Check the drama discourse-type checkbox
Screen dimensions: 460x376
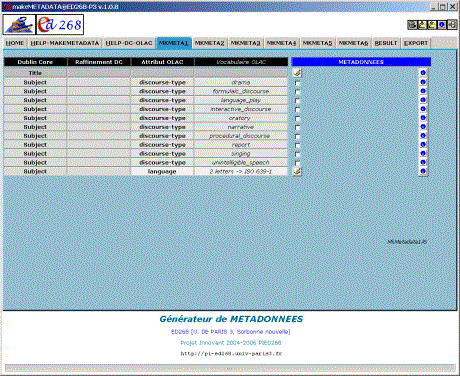(x=297, y=83)
